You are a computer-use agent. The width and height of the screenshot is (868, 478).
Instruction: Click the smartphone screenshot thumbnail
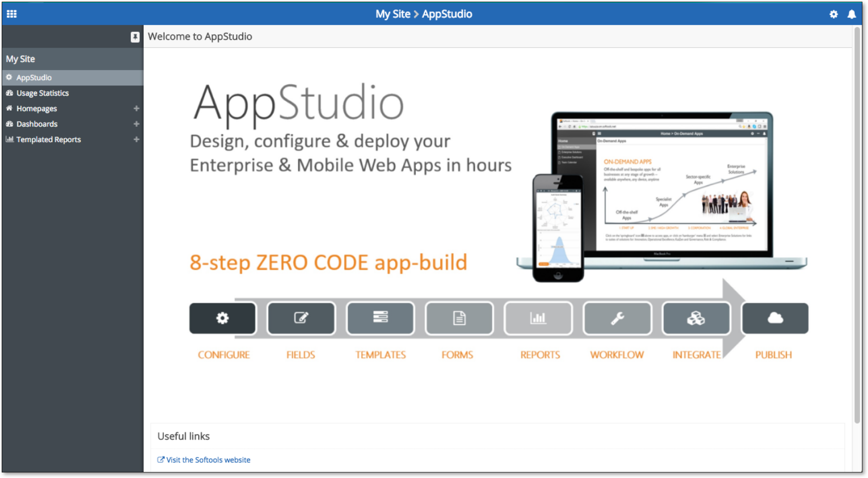point(558,228)
